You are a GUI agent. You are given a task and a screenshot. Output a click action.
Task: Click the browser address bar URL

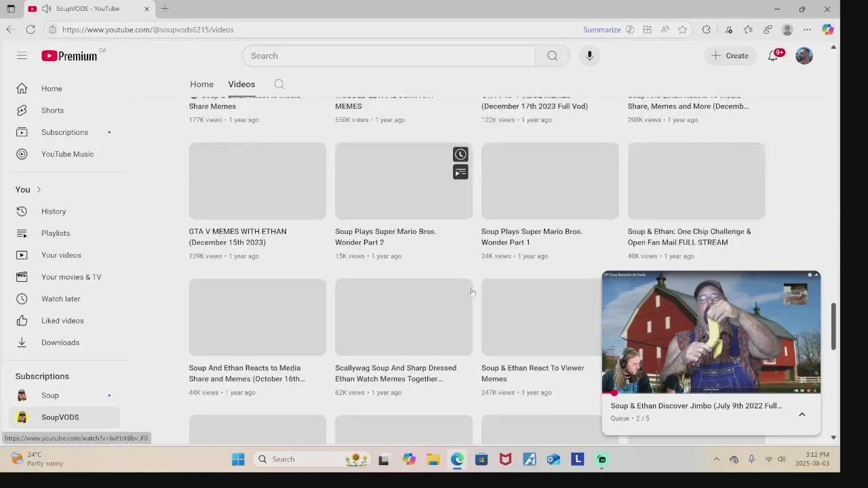coord(148,30)
